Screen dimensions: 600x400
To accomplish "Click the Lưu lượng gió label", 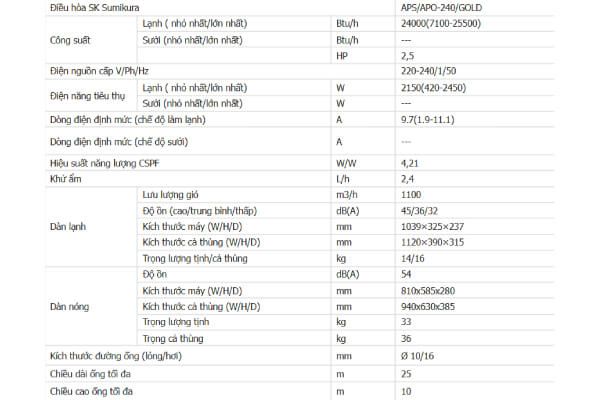I will tap(170, 193).
